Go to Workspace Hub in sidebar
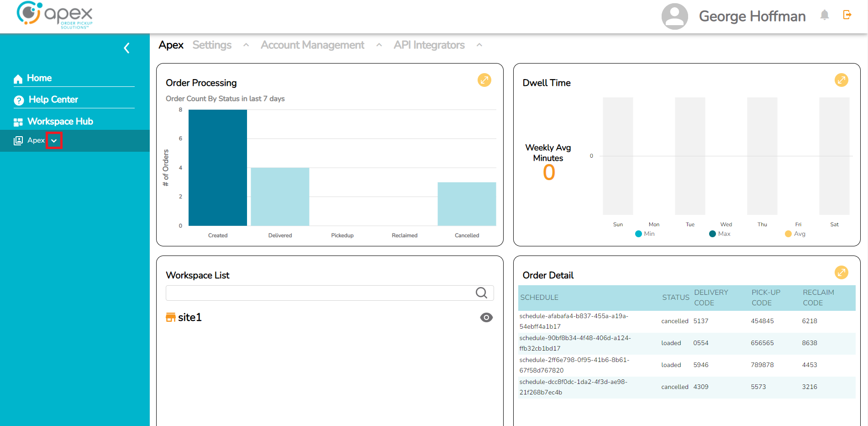Screen dimensions: 868x426 [x=60, y=122]
